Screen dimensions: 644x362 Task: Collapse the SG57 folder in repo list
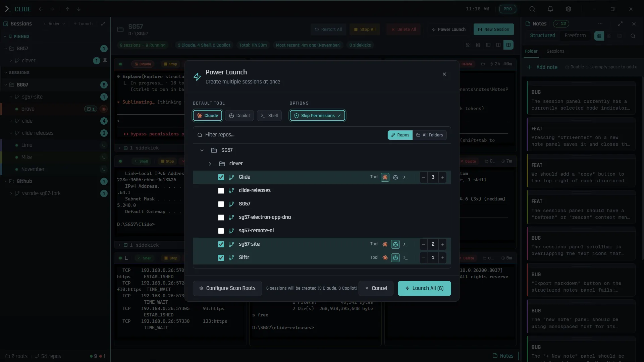[202, 150]
